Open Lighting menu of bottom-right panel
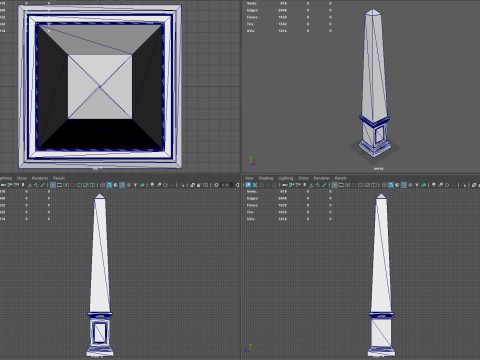This screenshot has height=360, width=480. (286, 178)
